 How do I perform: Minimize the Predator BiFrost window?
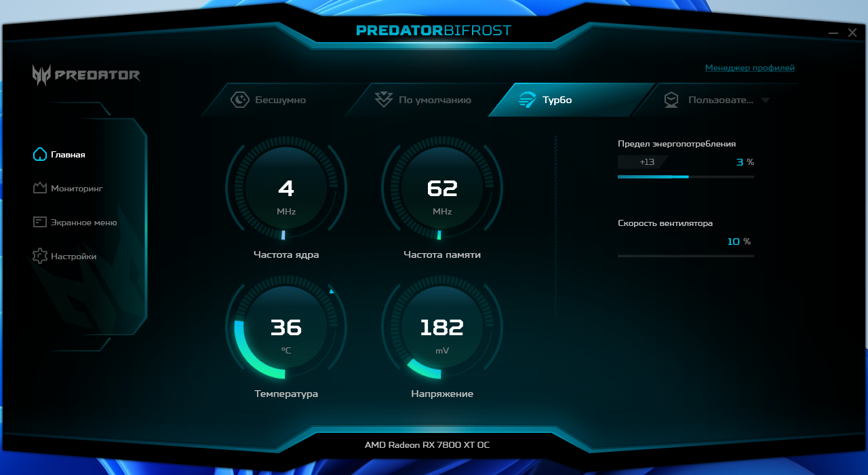tap(833, 33)
